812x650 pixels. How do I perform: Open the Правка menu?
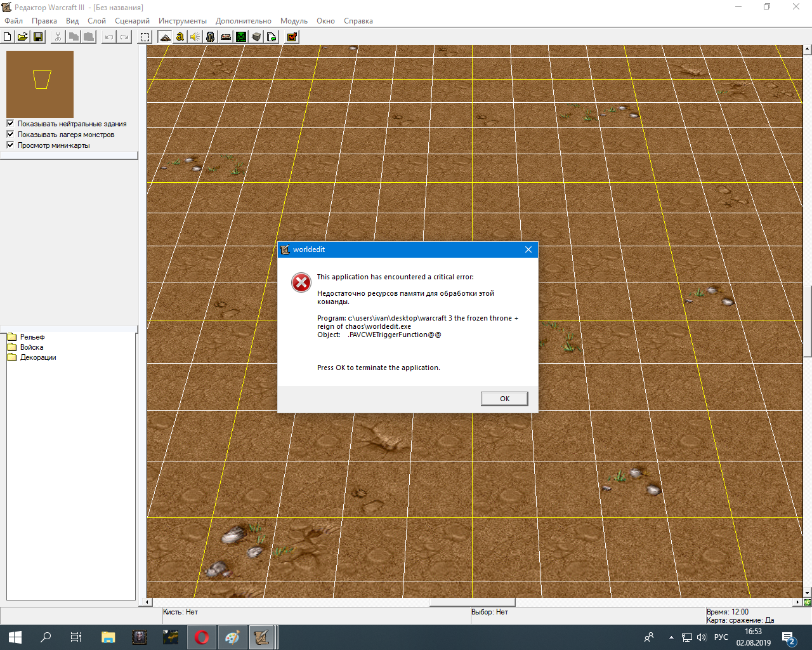(x=44, y=21)
